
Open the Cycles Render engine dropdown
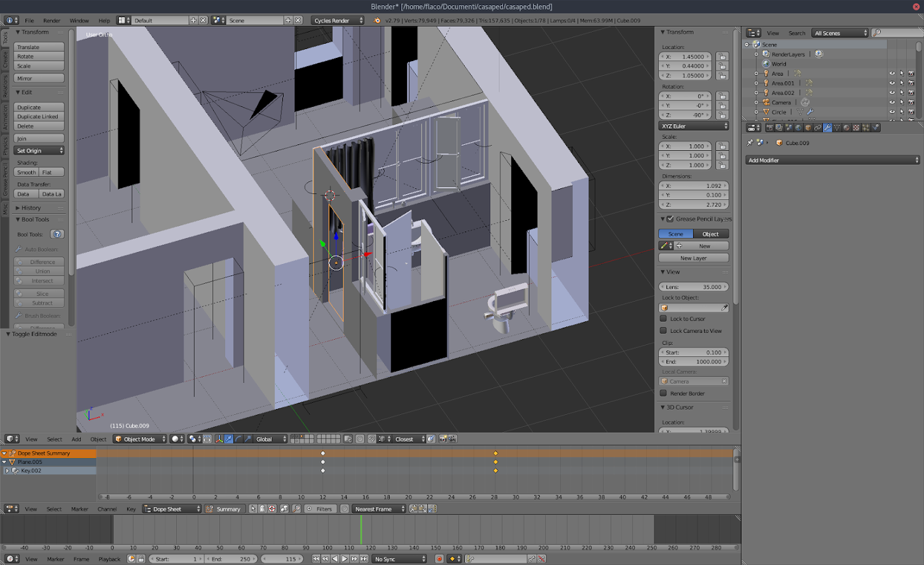click(338, 20)
